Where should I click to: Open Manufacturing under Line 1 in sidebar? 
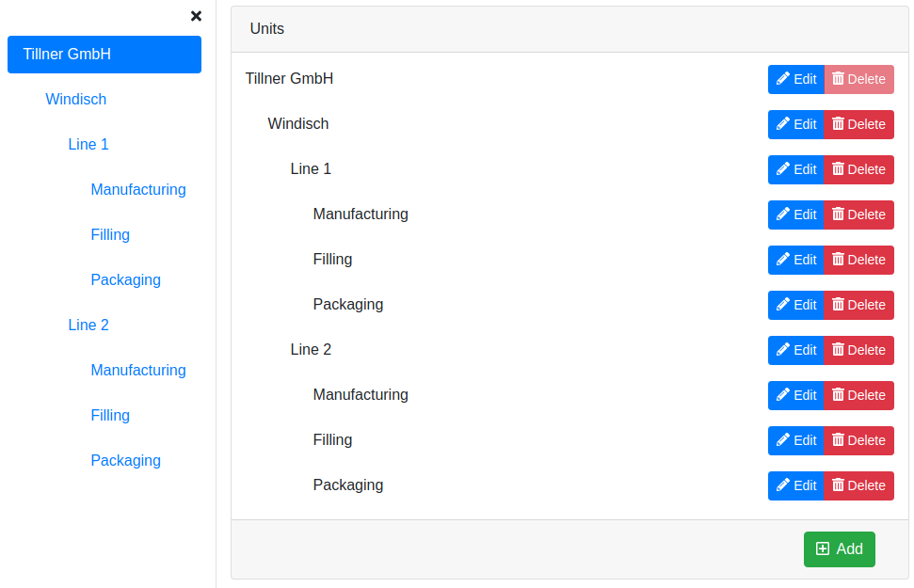pos(138,190)
